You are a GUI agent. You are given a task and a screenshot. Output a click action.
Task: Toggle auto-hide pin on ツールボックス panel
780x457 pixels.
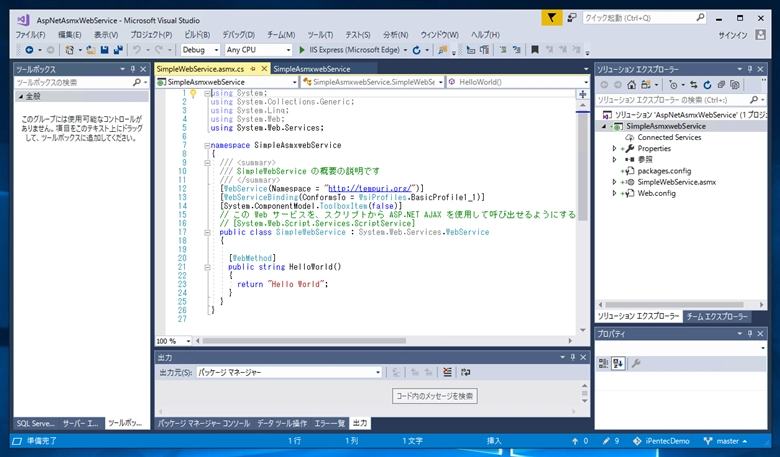tap(132, 69)
